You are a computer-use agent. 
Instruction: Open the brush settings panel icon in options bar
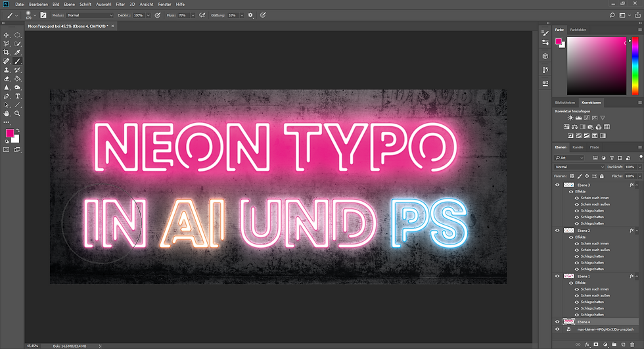click(43, 15)
